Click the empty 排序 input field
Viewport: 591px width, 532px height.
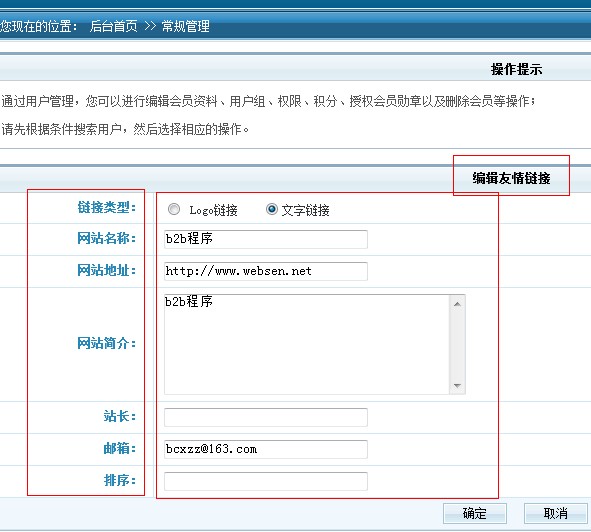(x=266, y=481)
